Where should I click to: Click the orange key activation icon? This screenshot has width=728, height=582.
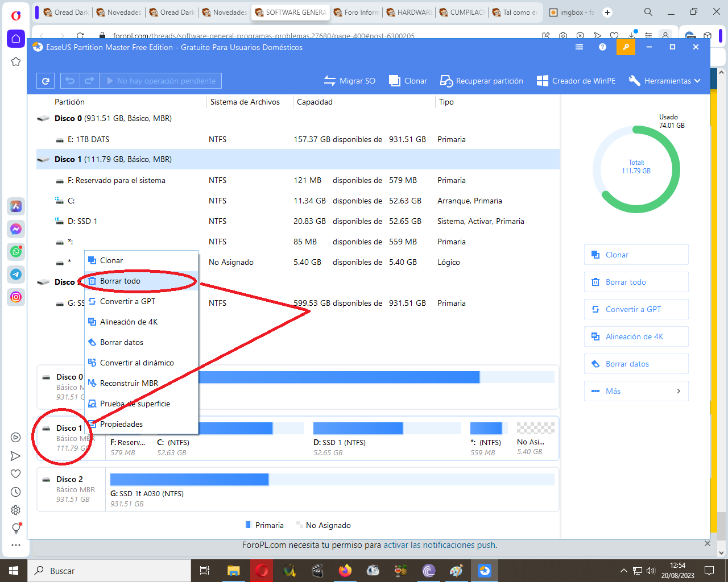point(626,47)
